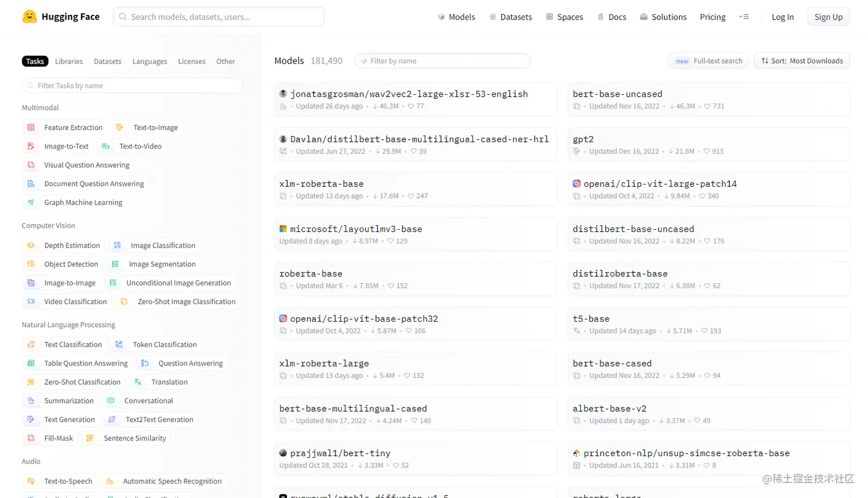Open Models in the top navigation
This screenshot has width=868, height=498.
(456, 17)
